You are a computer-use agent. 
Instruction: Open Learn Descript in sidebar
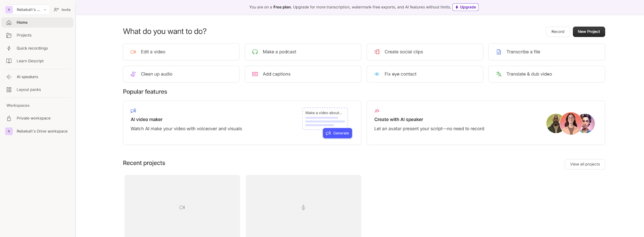click(37, 61)
